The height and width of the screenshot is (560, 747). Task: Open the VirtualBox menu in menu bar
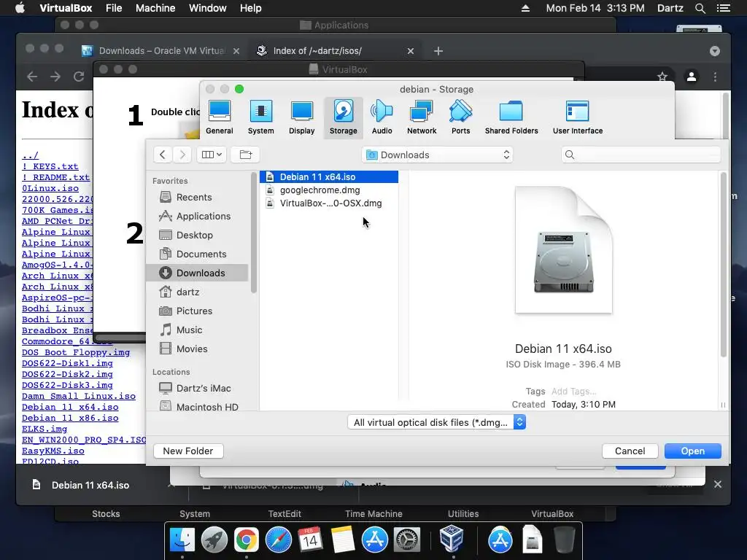coord(66,8)
